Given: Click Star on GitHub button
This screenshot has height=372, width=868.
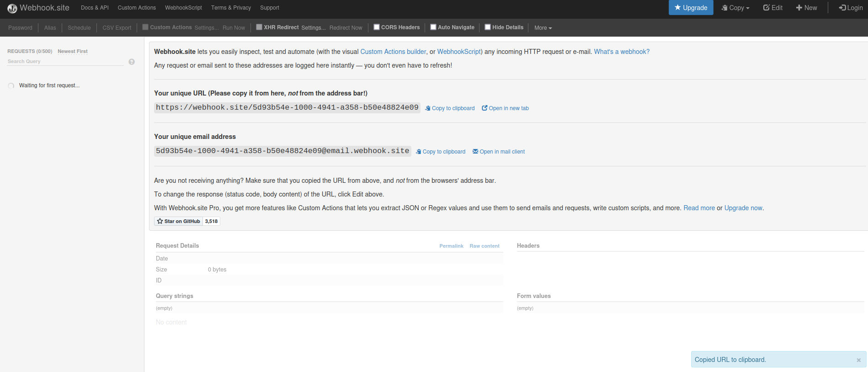Looking at the screenshot, I should pos(178,221).
